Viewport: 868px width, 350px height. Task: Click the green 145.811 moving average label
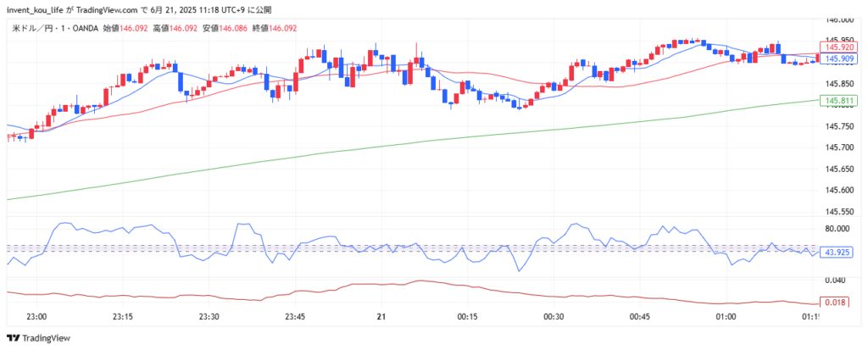point(837,101)
